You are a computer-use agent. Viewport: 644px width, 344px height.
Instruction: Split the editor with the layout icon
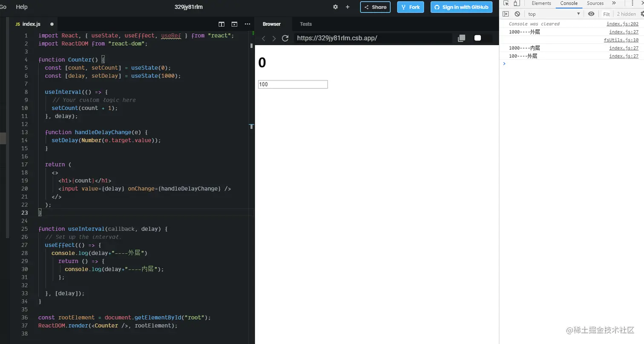(x=221, y=24)
